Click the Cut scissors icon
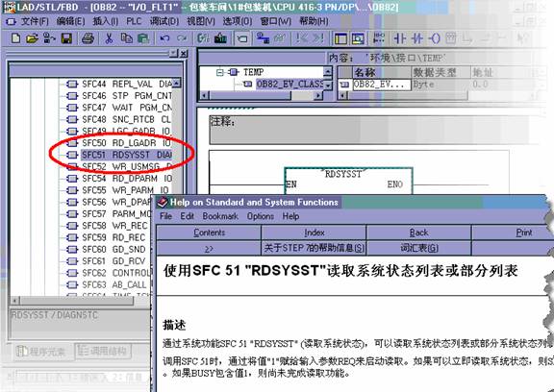 [x=110, y=38]
